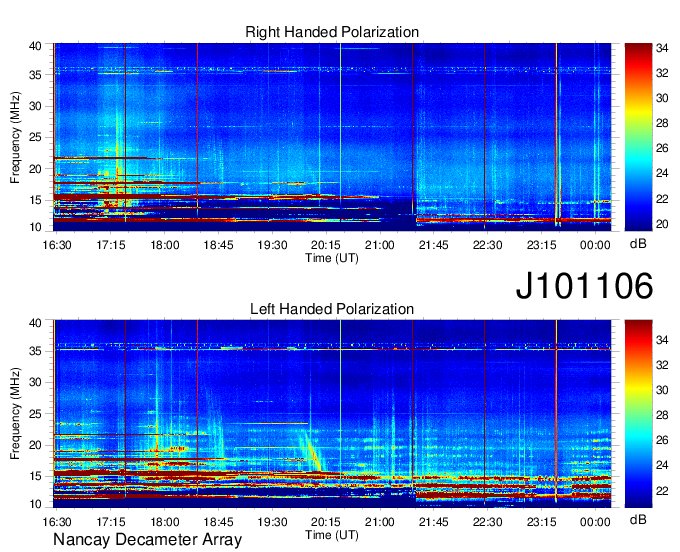The width and height of the screenshot is (680, 552).
Task: Click the "15" frequency tick of top plot
Action: point(35,200)
